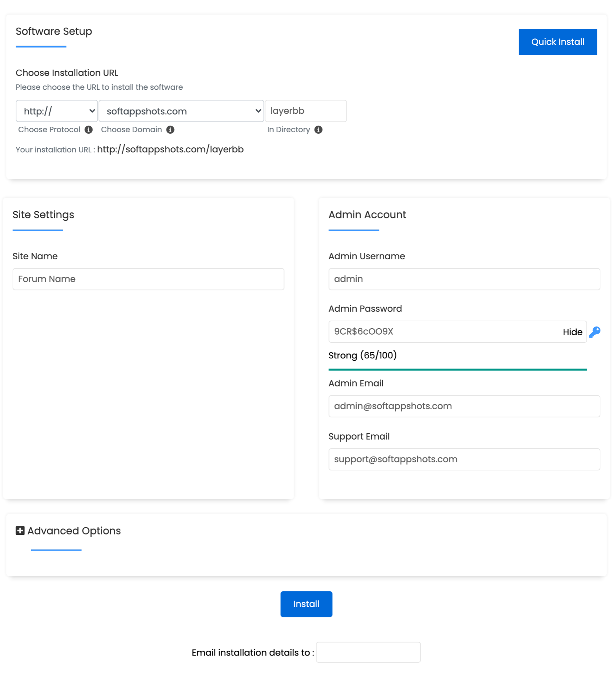Click the installation URL link text
Viewport: 613px width, 700px height.
[x=171, y=149]
